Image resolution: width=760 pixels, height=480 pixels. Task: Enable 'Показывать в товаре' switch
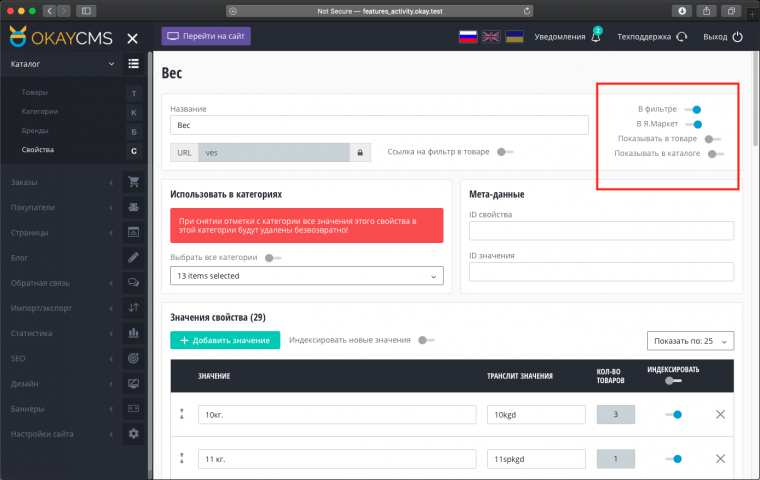[711, 139]
